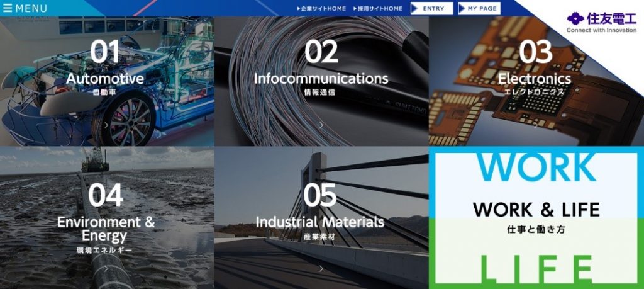This screenshot has width=644, height=289.
Task: Open the MENU label in header
Action: (31, 8)
